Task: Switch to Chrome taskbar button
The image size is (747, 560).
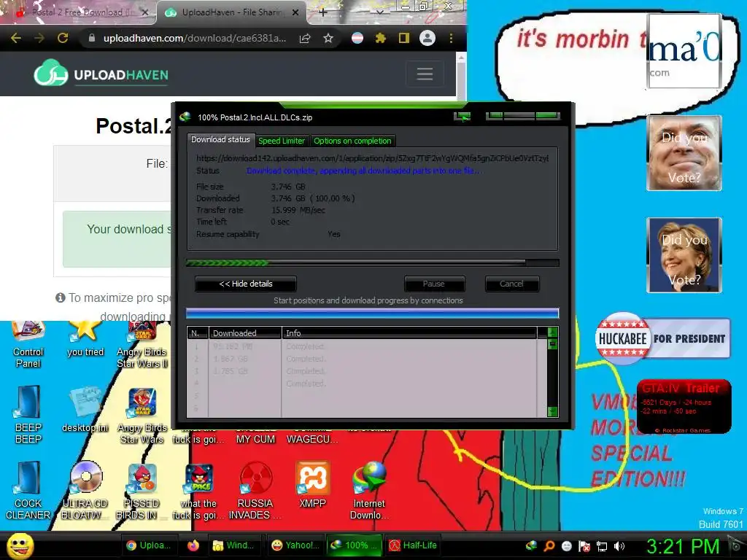Action: [x=148, y=545]
